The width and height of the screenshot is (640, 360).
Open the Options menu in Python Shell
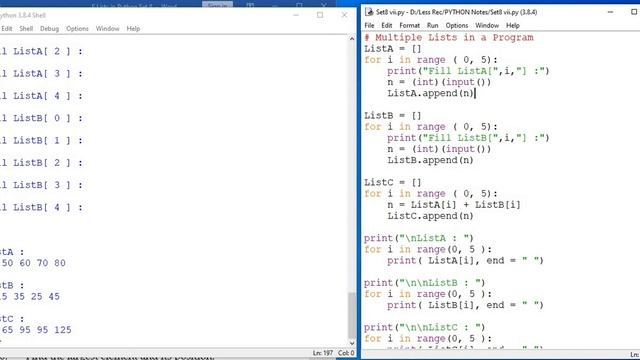(x=77, y=29)
